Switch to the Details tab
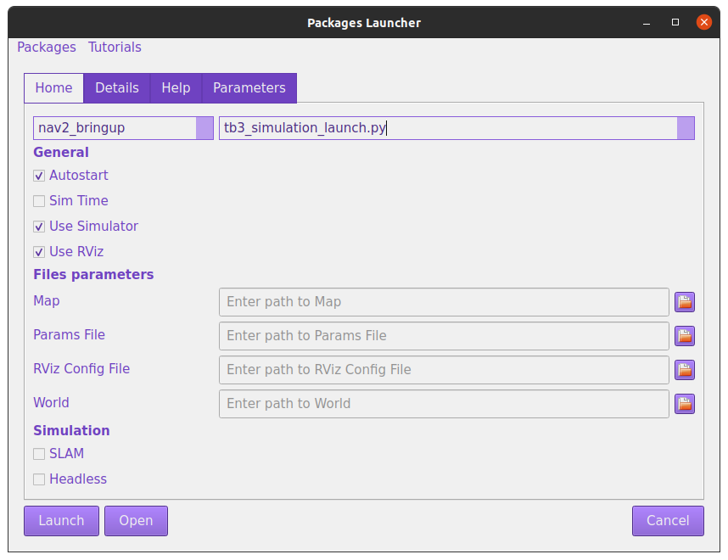728x560 pixels. [117, 87]
